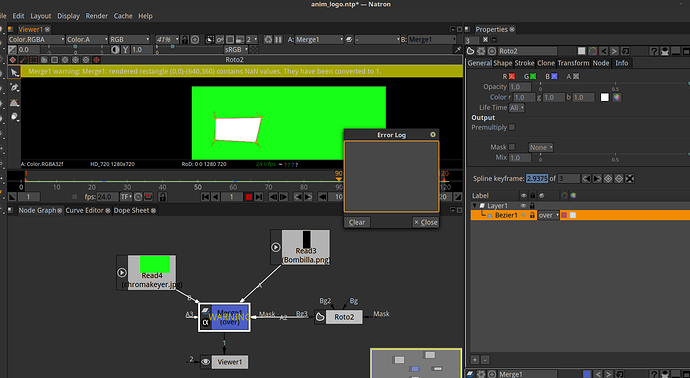The width and height of the screenshot is (690, 378).
Task: Open the RGB display channels dropdown
Action: point(129,40)
